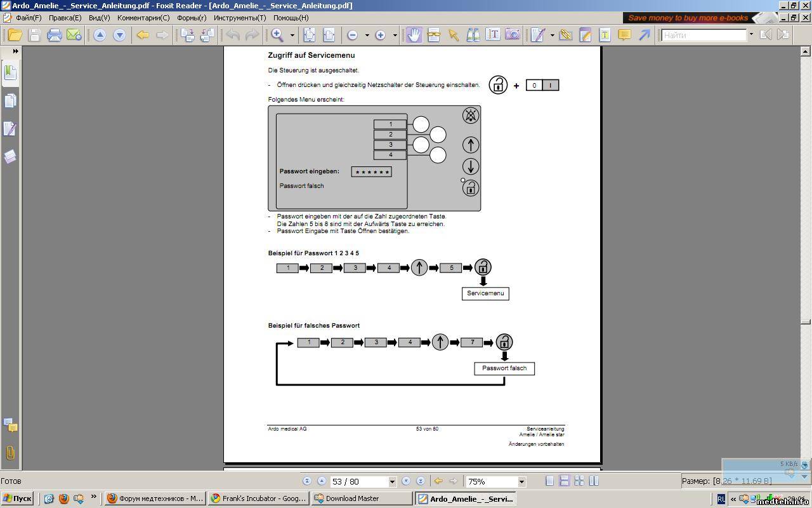Click the binoculars search icon
Viewport: 812px width, 508px height.
click(473, 35)
